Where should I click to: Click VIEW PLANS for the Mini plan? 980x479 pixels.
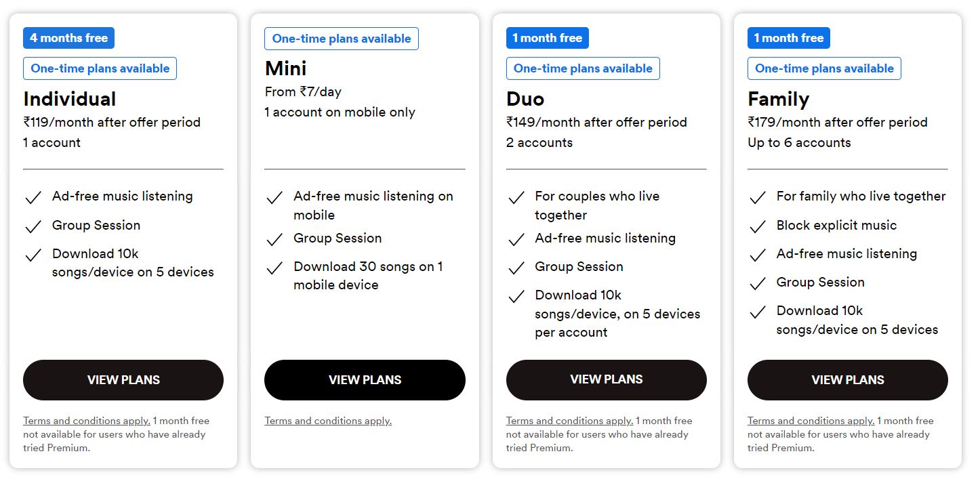click(365, 380)
